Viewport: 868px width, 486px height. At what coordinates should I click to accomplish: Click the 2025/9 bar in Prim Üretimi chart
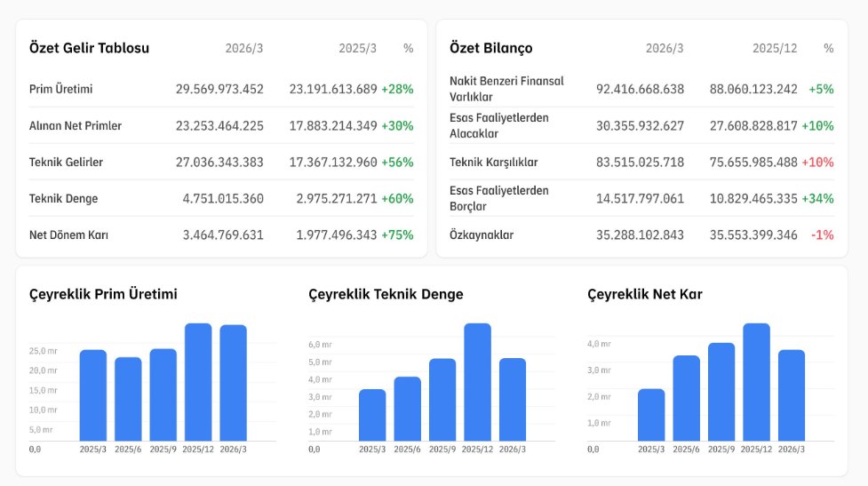pyautogui.click(x=163, y=394)
